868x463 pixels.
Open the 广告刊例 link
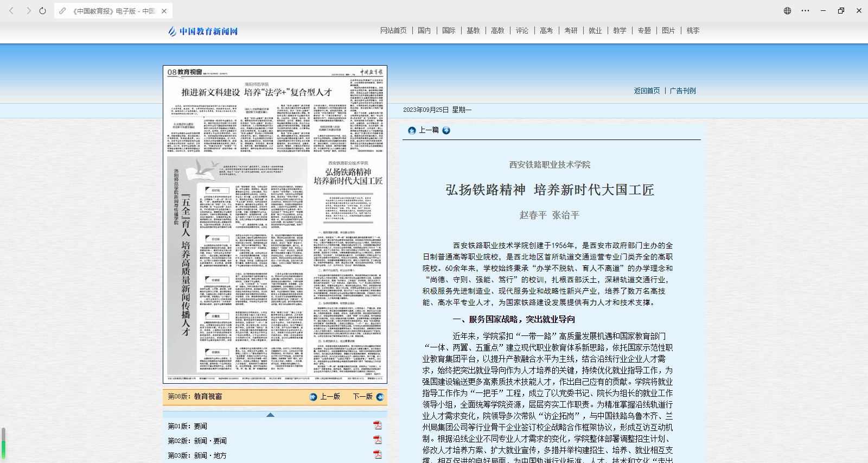point(682,91)
